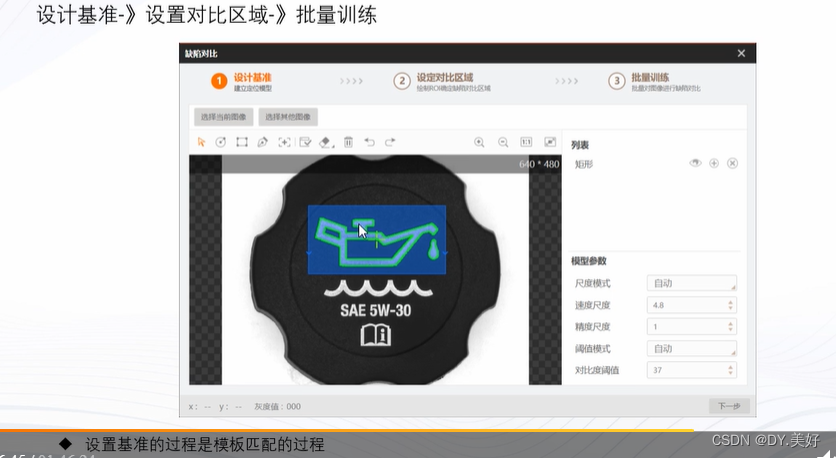Open the 尺度模式 dropdown
This screenshot has width=836, height=458.
pyautogui.click(x=692, y=283)
